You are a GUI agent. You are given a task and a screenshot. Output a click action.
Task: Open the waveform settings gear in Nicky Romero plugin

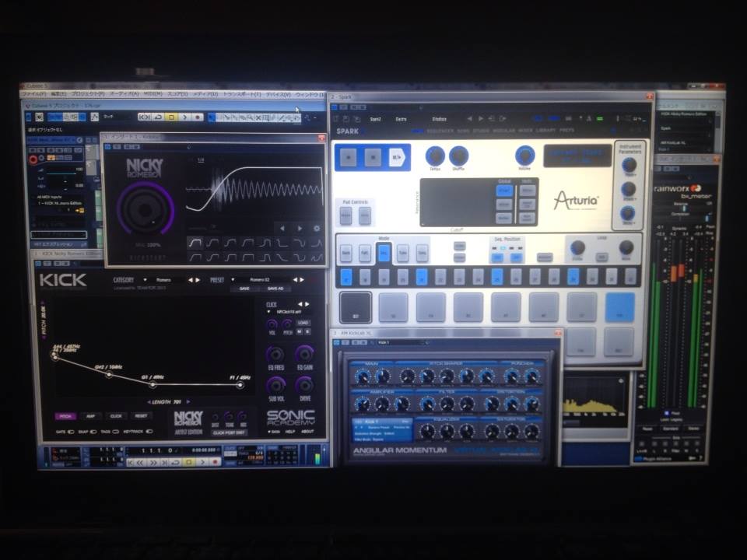pyautogui.click(x=317, y=229)
